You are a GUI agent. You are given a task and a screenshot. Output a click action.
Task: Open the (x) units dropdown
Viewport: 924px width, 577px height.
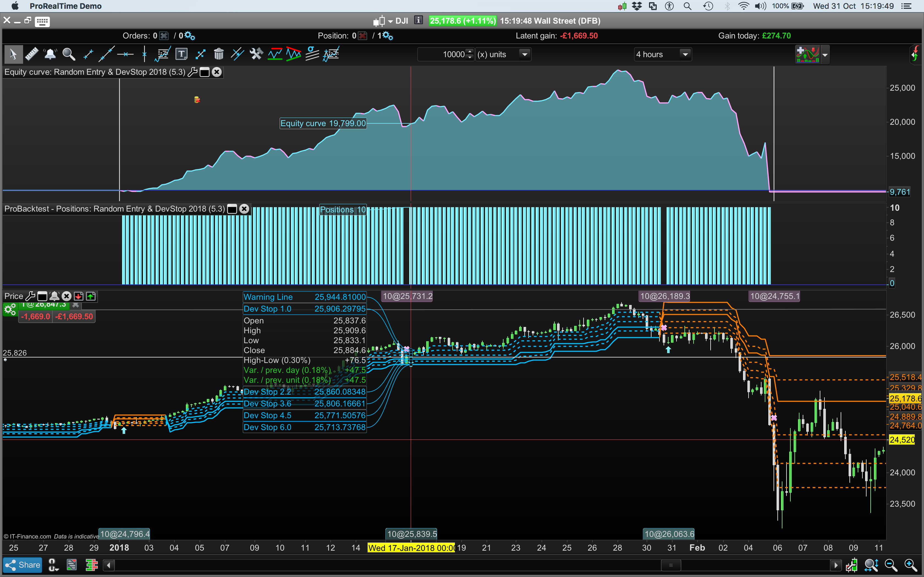525,54
